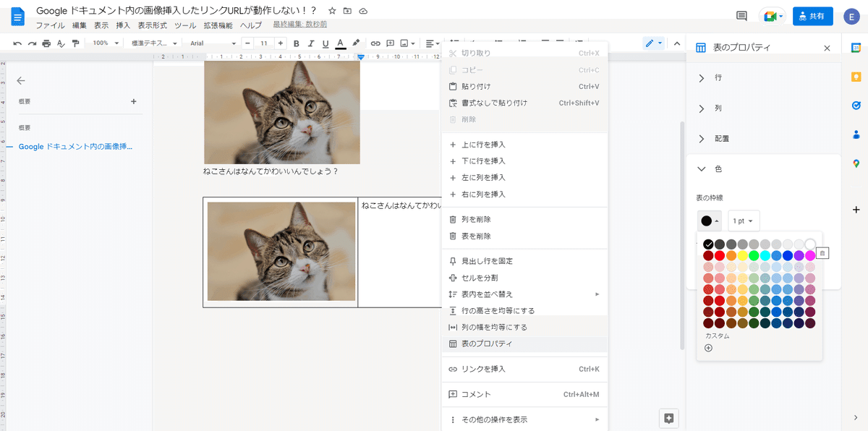
Task: Star the document next to its title
Action: 331,11
